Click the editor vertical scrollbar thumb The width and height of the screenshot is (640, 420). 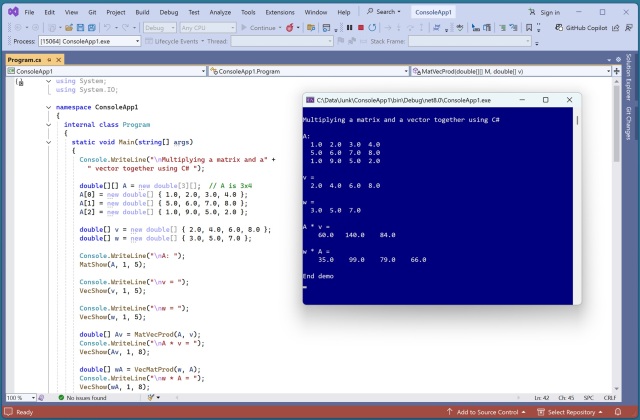coord(616,124)
